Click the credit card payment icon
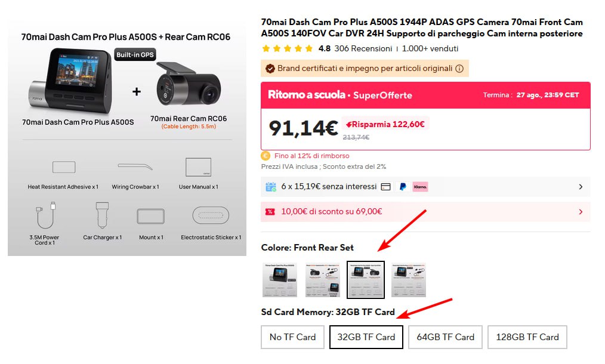Viewport: 605px width, 364px height. pyautogui.click(x=386, y=187)
